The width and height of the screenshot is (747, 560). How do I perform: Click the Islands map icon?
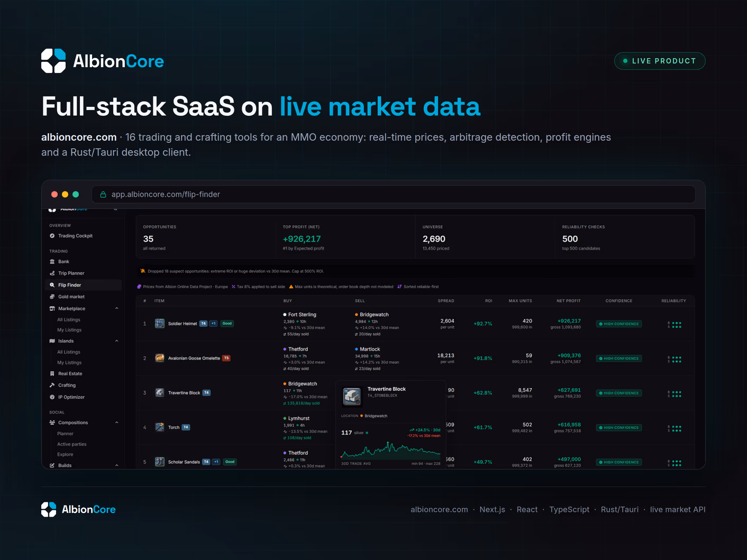coord(52,341)
